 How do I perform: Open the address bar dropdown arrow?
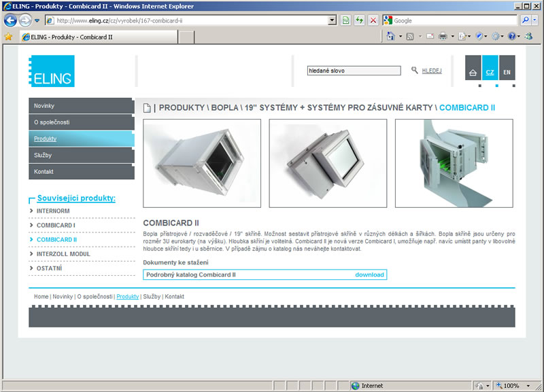point(332,20)
